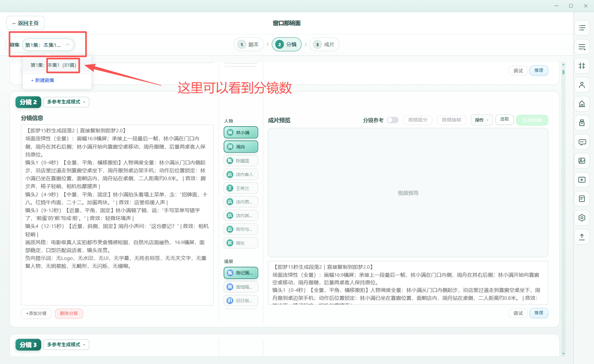Click the 视频超分 button
The image size is (594, 364).
click(418, 120)
